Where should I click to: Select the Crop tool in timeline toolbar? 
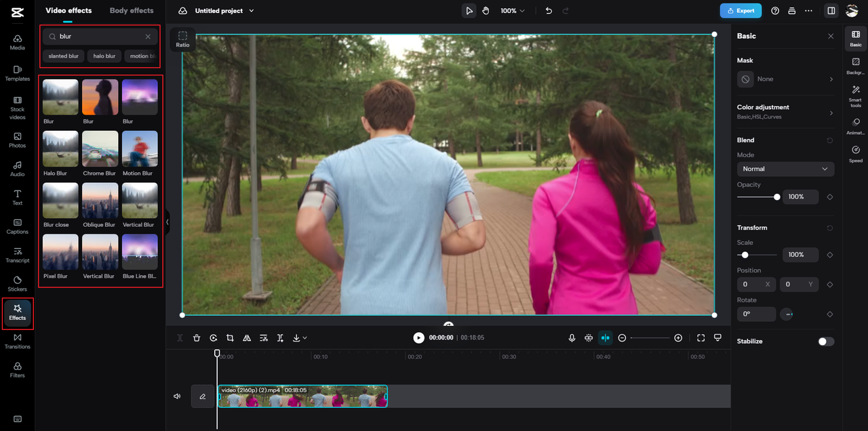230,337
